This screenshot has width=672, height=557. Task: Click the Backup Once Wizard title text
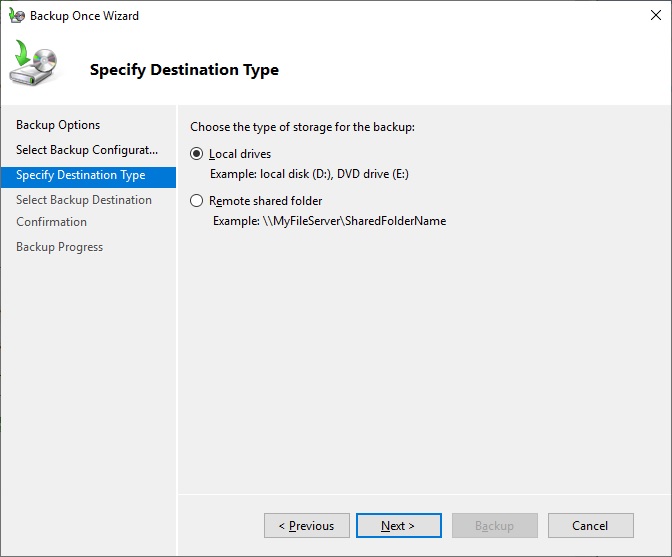(85, 16)
